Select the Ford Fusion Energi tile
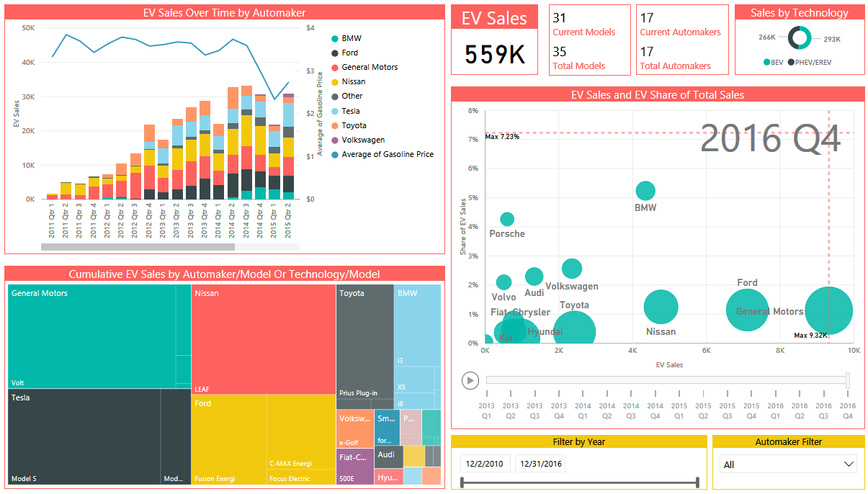The height and width of the screenshot is (494, 868). (x=229, y=439)
